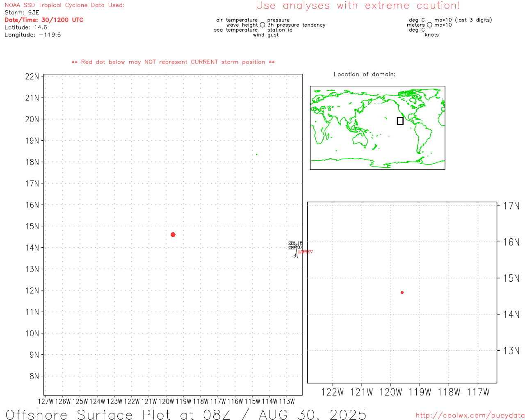The image size is (525, 420).
Task: Click the 'wave height' legend label
Action: pos(242,25)
